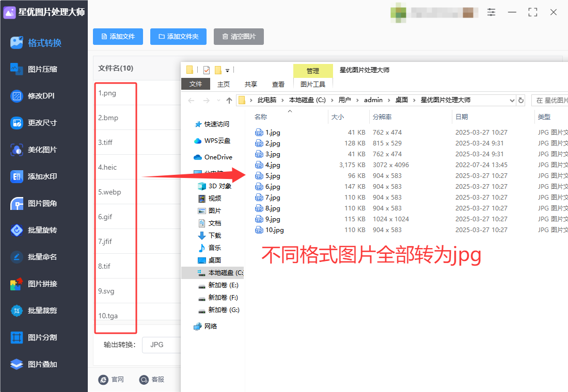Open the 图片圆角 rounded corner icon

coord(17,203)
